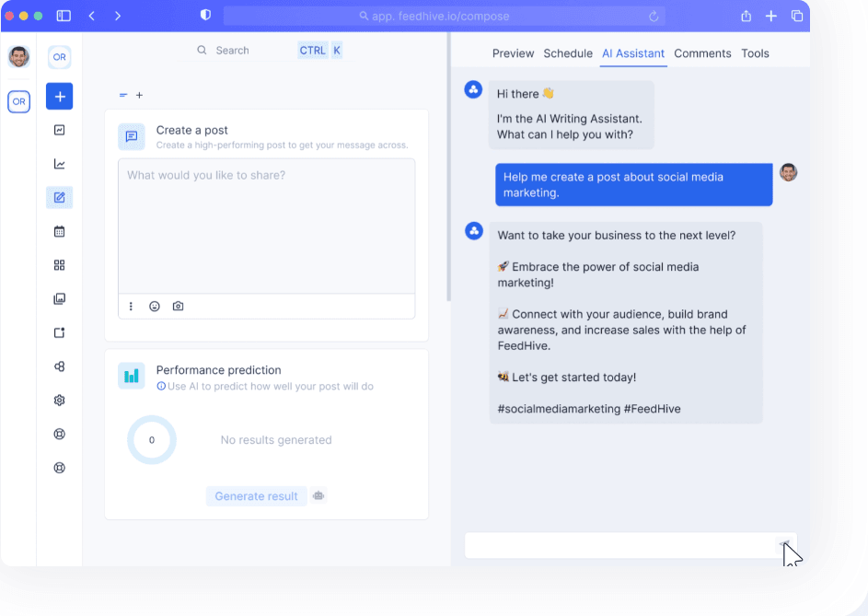
Task: Insert an emoji into the post composer
Action: click(154, 306)
